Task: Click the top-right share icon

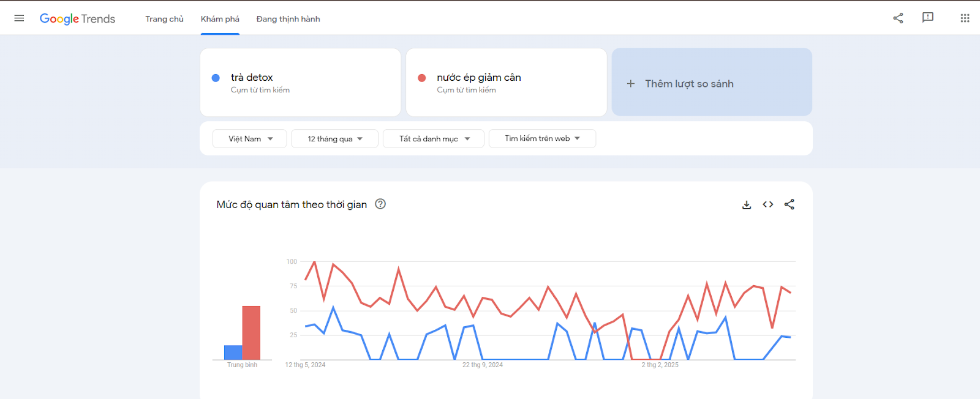Action: coord(898,18)
